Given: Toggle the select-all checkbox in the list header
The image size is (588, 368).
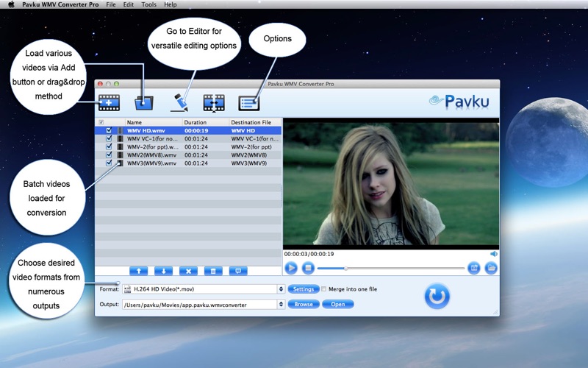Looking at the screenshot, I should click(101, 122).
